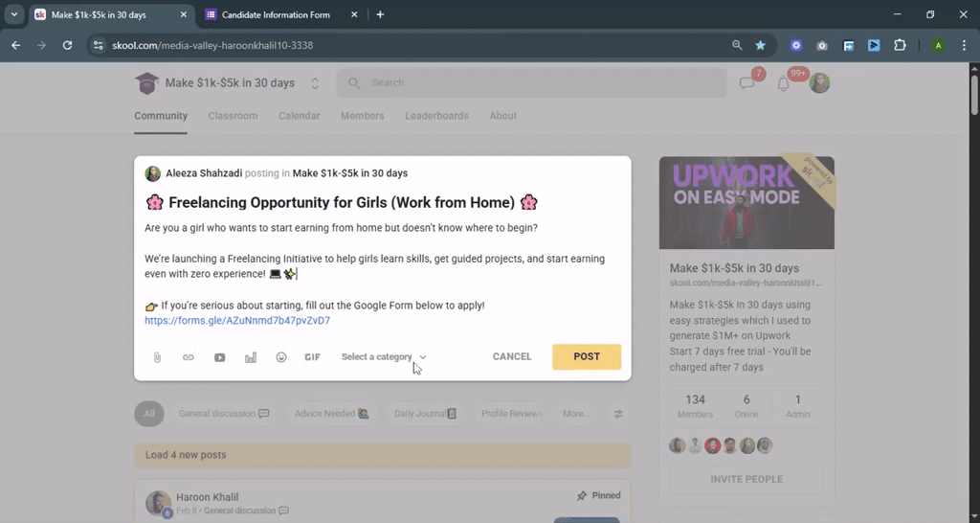Expand the group switcher arrows

pyautogui.click(x=315, y=83)
